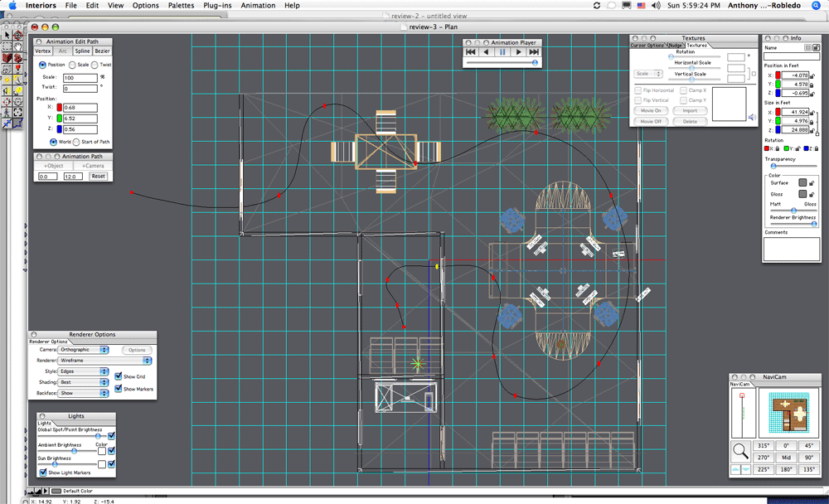Uncheck the Show Grid checkbox
Viewport: 829px width, 504px height.
tap(118, 376)
